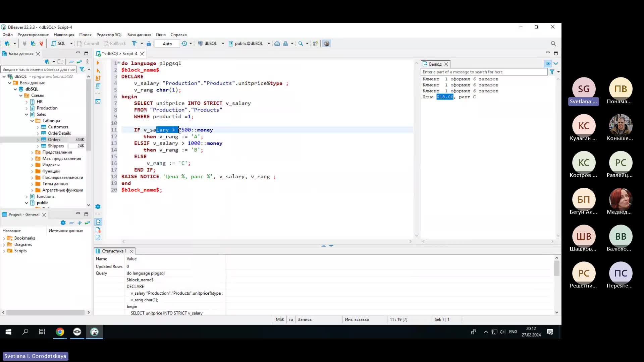Click global search magnifier at right of toolbar
This screenshot has height=362, width=644.
pos(553,44)
